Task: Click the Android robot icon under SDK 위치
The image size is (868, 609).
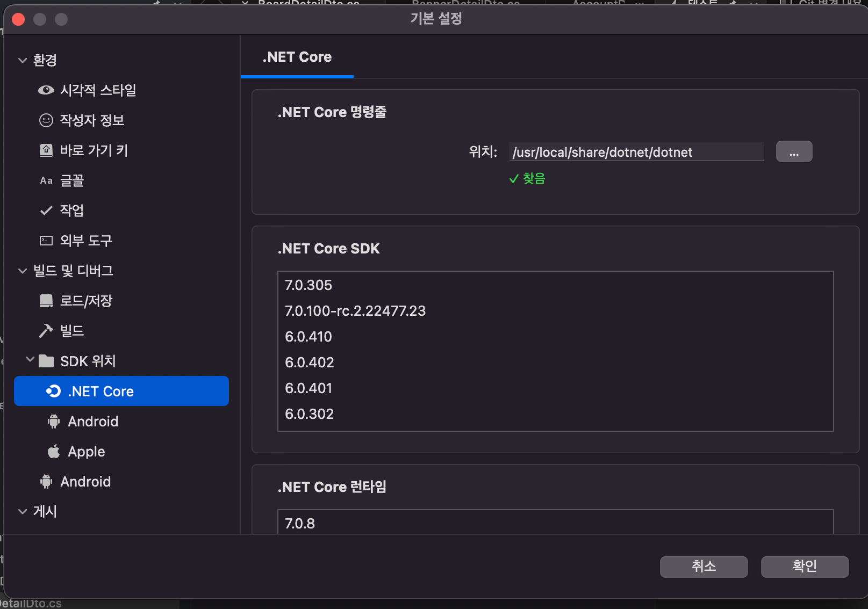Action: [x=54, y=422]
